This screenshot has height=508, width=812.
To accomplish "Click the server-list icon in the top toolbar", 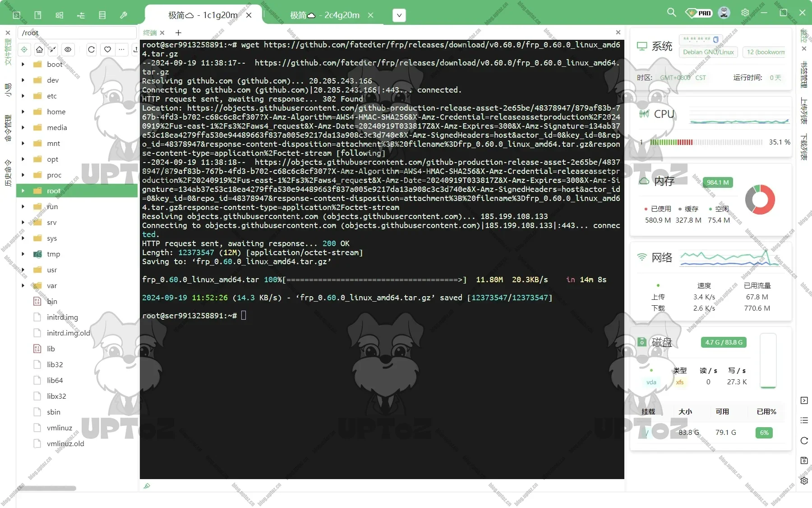I will click(102, 15).
